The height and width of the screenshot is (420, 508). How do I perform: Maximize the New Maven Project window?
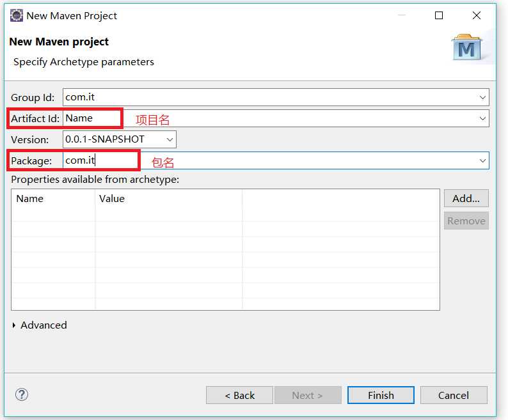coord(439,15)
